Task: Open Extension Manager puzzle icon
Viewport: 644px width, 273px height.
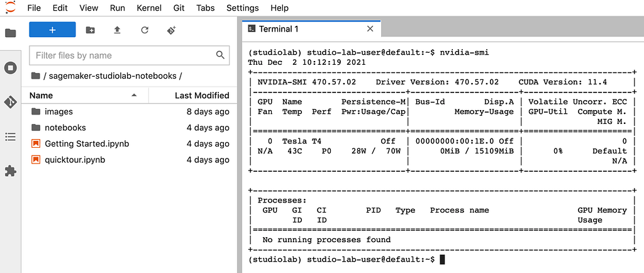Action: [x=10, y=170]
